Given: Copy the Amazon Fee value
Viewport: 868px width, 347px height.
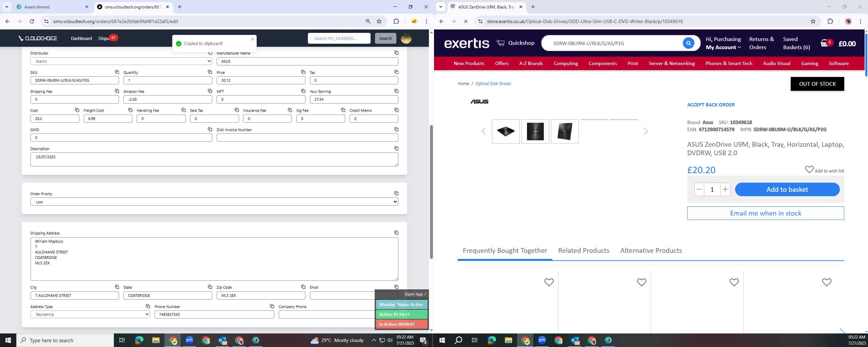Looking at the screenshot, I should tap(210, 91).
